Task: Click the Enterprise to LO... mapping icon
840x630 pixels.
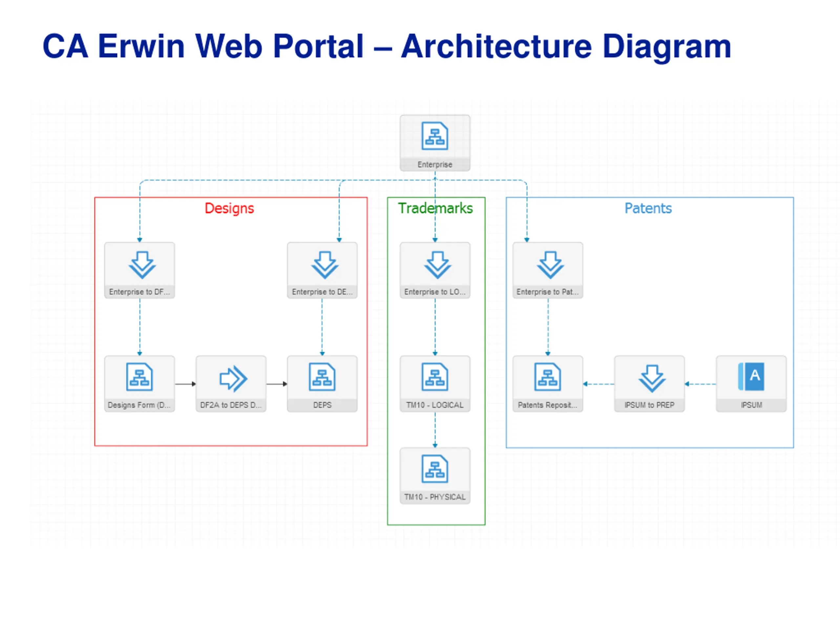Action: tap(437, 265)
